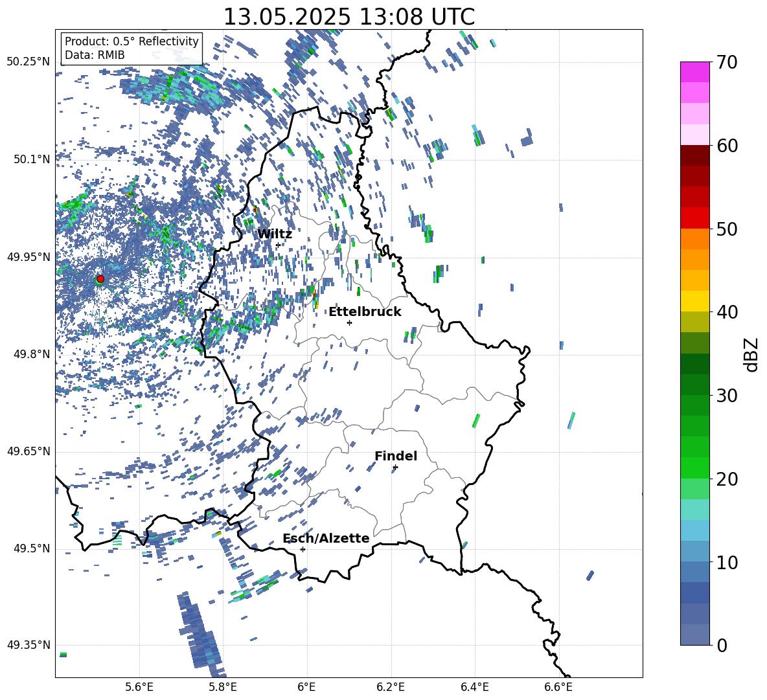
Task: Click the red radar site marker dot
Action: [100, 278]
